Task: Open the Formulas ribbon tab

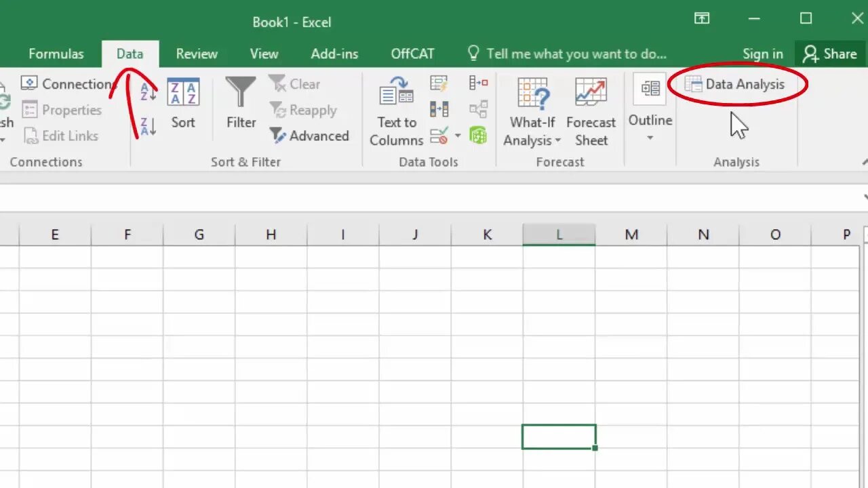Action: 56,54
